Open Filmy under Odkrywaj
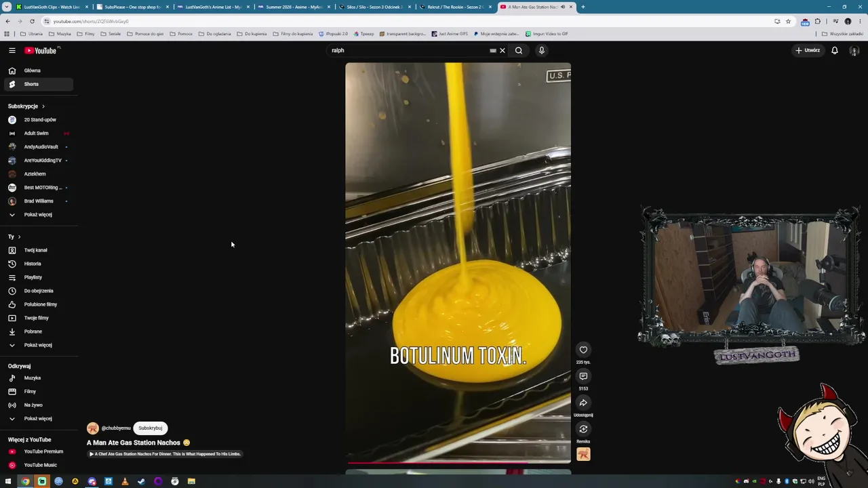868x488 pixels. 37,392
